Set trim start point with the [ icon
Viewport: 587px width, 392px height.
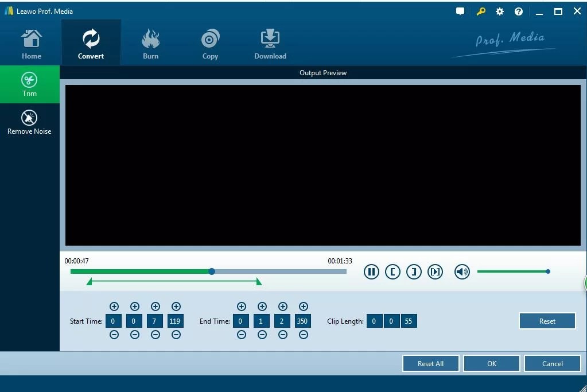pos(392,271)
